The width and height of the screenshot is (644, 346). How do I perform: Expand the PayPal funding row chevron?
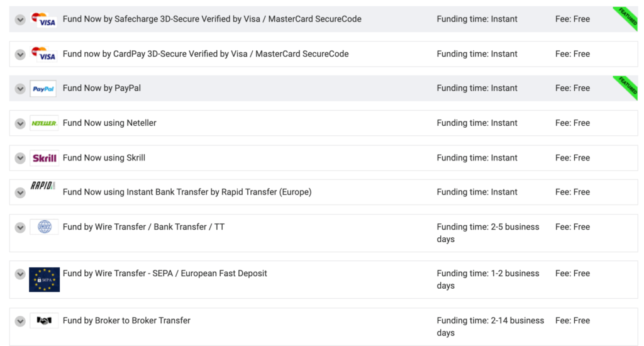point(20,89)
